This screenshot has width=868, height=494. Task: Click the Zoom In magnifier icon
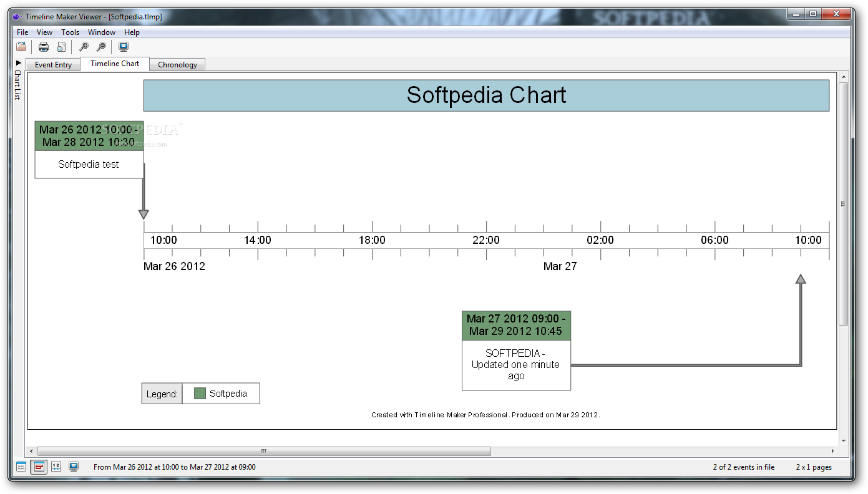[x=84, y=46]
